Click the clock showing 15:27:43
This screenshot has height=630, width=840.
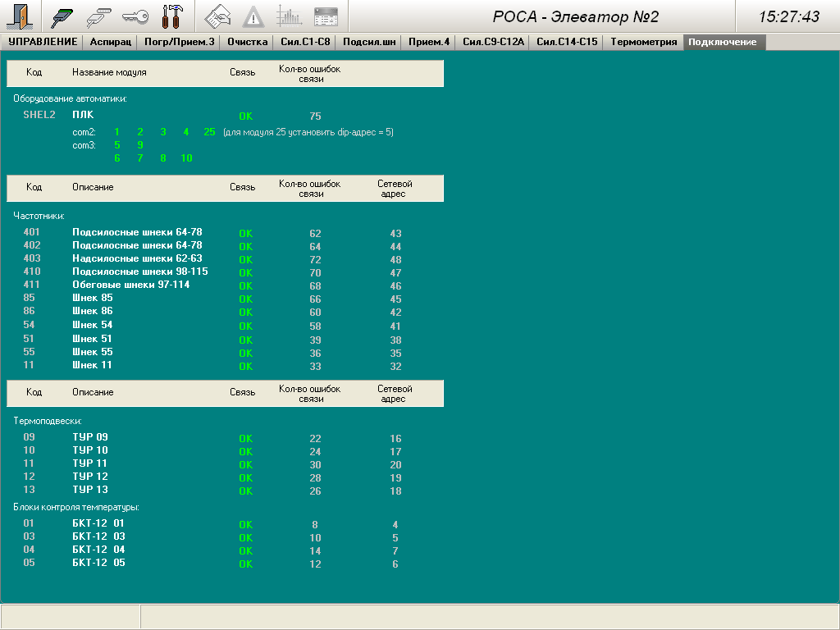[788, 16]
